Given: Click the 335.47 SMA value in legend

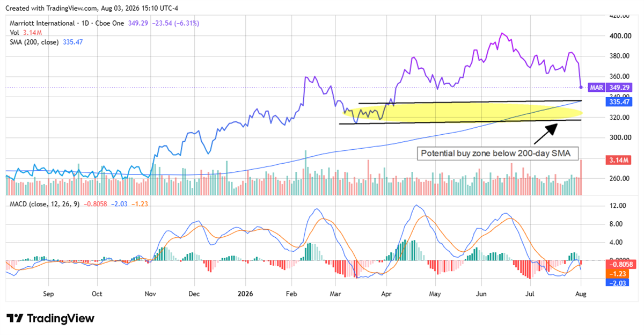Looking at the screenshot, I should [x=72, y=41].
